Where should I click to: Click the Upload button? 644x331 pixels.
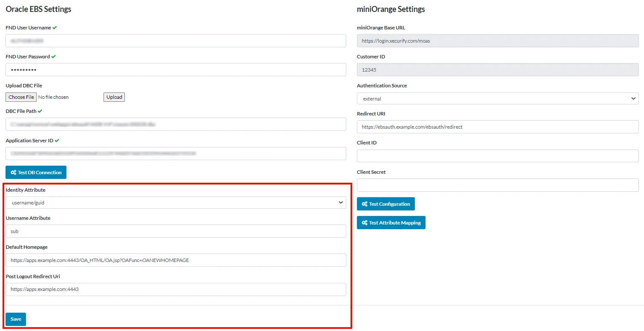(x=114, y=97)
